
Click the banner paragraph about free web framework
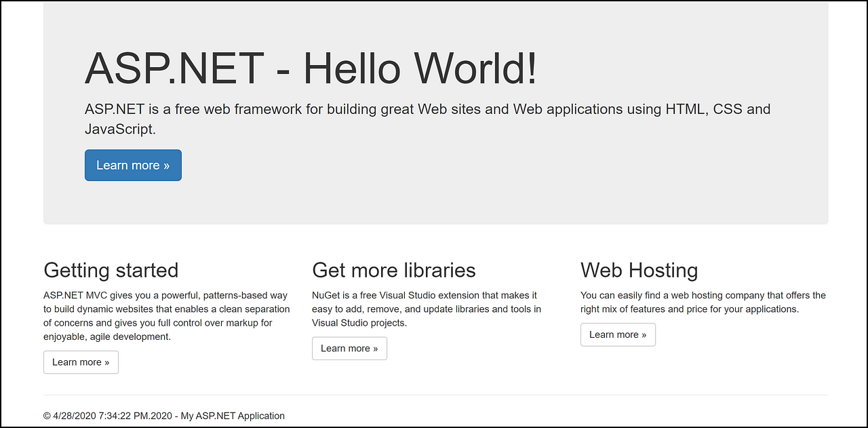428,119
